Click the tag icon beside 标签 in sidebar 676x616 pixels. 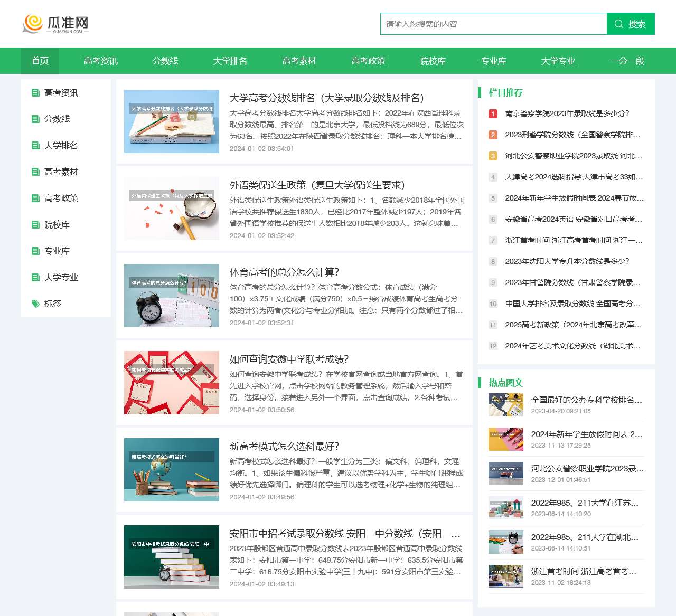coord(35,304)
